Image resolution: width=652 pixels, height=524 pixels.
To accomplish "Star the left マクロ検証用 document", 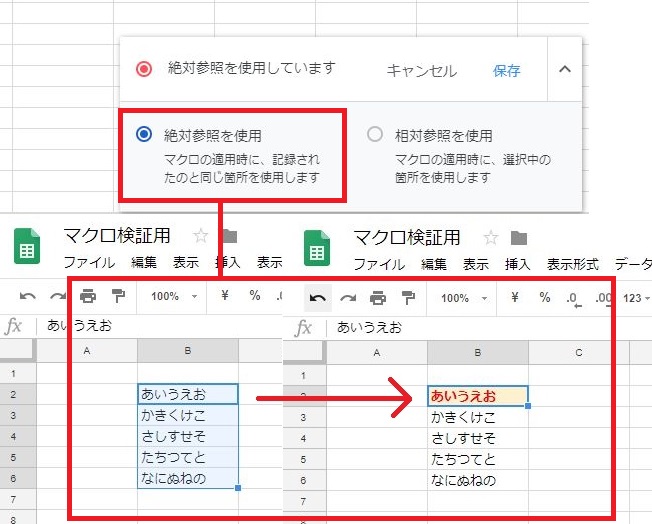I will tap(200, 236).
